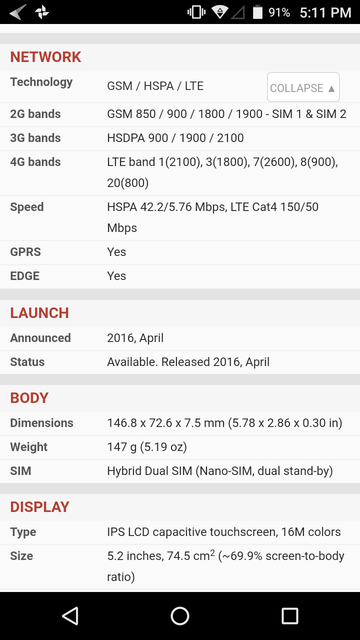Open the NETWORK section heading
Image resolution: width=360 pixels, height=640 pixels.
(46, 57)
